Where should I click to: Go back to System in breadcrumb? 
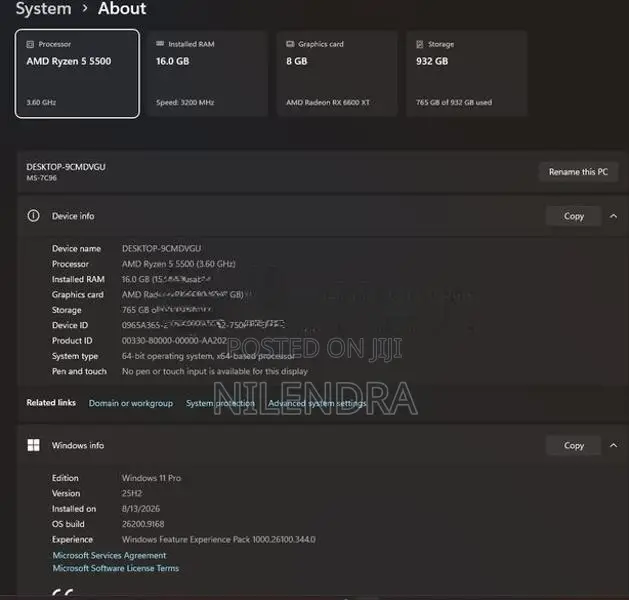(43, 8)
